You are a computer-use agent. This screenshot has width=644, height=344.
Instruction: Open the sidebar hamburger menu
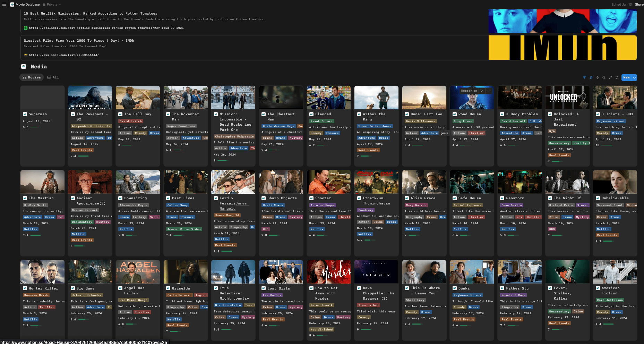tap(4, 5)
